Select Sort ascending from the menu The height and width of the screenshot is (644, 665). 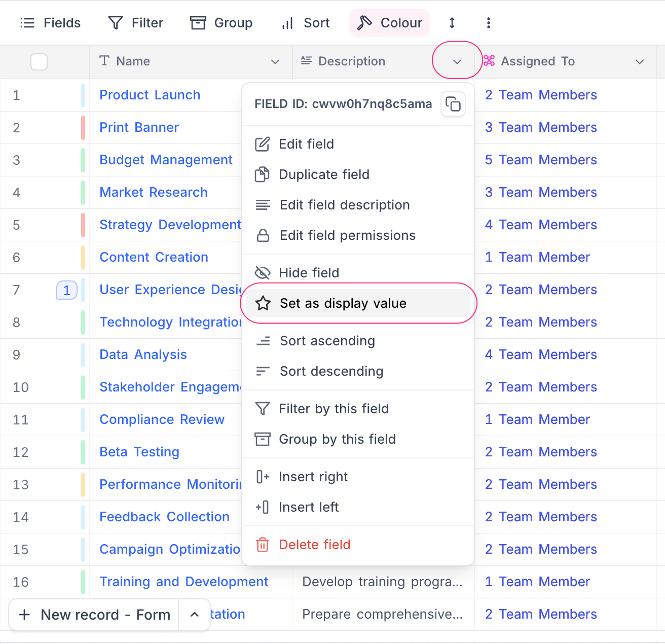327,341
